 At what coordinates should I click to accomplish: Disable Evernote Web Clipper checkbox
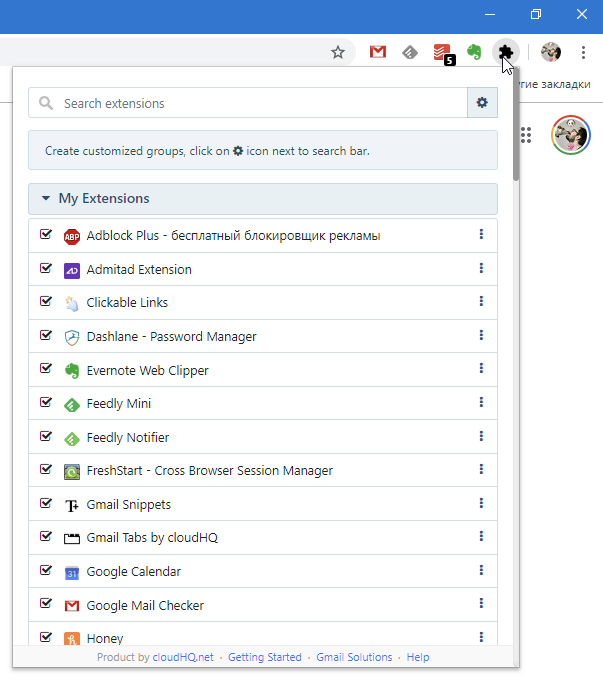coord(46,368)
